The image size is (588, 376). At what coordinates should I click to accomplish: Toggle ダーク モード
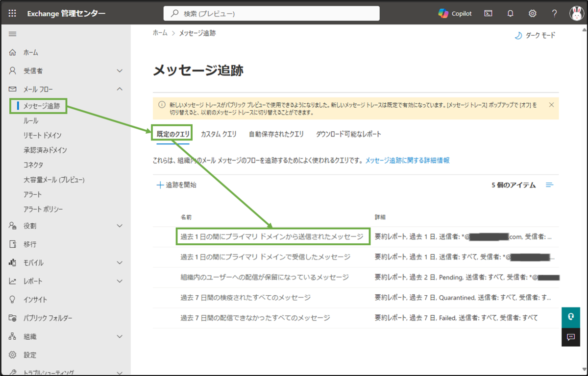click(535, 36)
